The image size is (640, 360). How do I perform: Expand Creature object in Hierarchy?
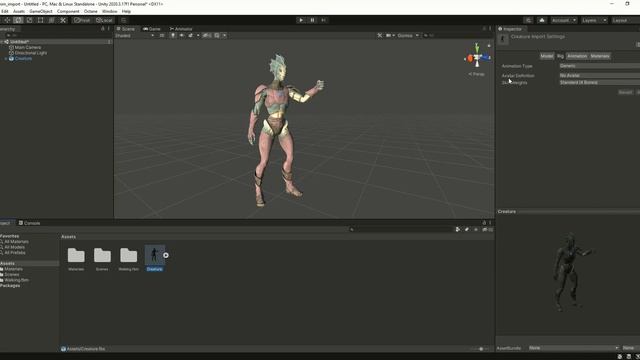click(6, 59)
